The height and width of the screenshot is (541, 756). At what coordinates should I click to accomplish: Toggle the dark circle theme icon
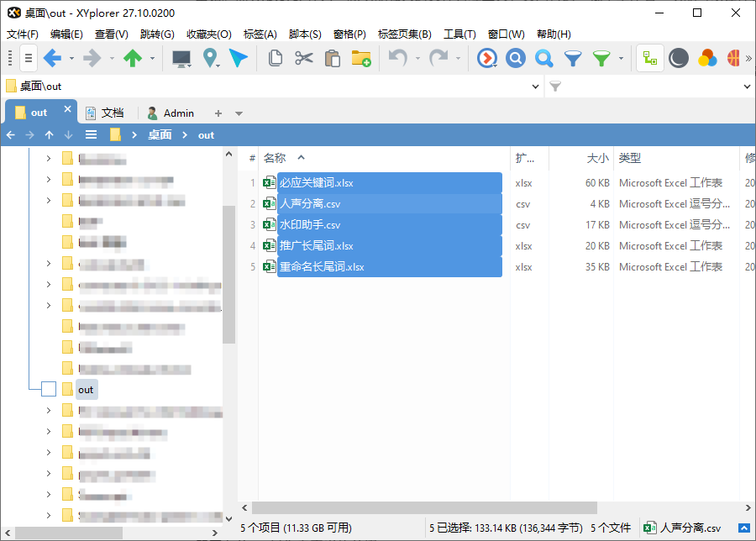coord(679,58)
